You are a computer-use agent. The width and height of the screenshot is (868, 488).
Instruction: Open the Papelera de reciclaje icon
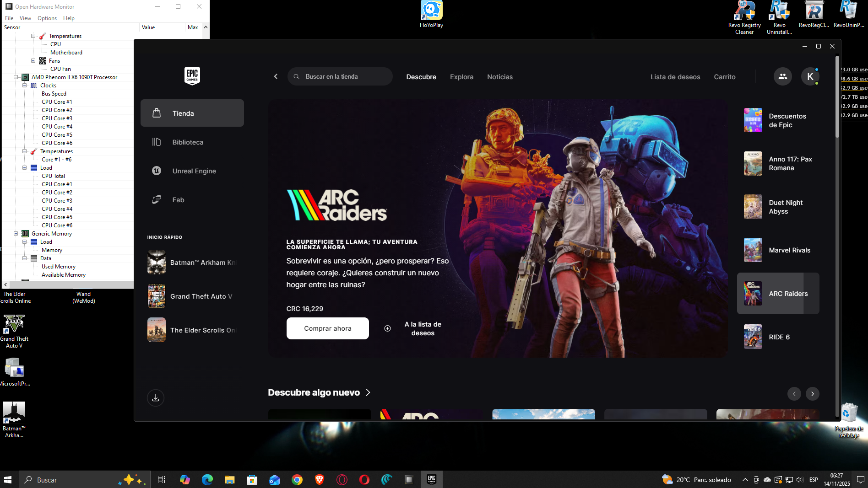pos(849,420)
